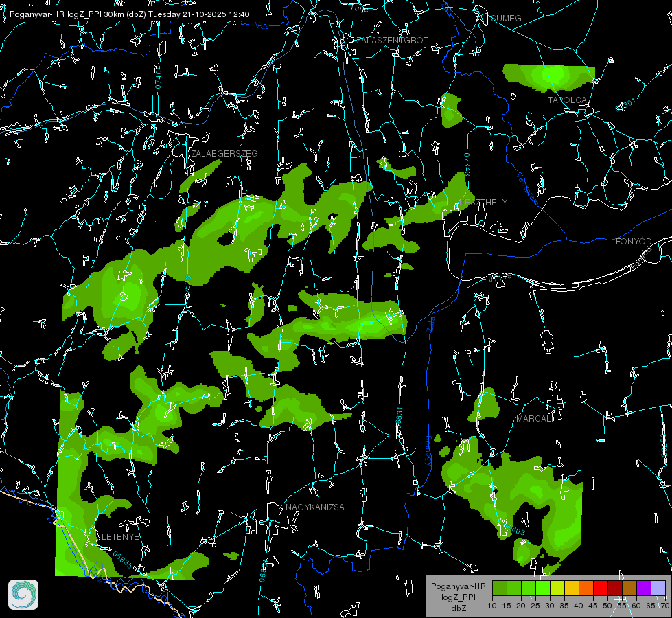
Task: Click the ZALAEGERSZEG city label
Action: [x=224, y=154]
